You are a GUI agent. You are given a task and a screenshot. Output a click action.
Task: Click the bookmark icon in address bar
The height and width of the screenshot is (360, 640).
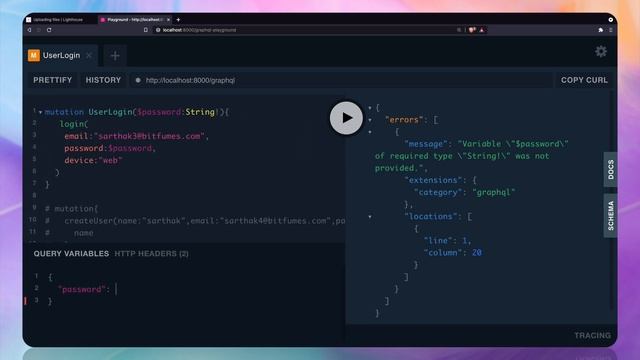coord(146,30)
